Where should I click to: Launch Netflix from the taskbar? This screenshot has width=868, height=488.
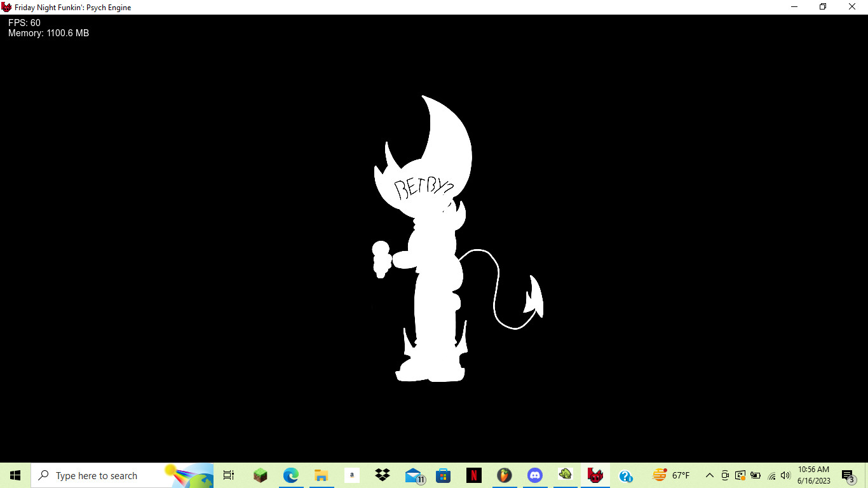(x=473, y=475)
